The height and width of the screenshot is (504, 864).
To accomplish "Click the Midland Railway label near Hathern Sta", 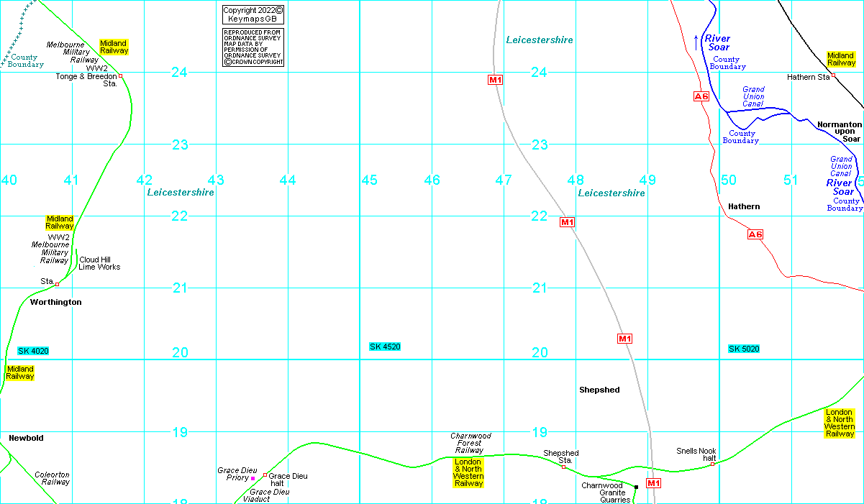I will coord(840,59).
